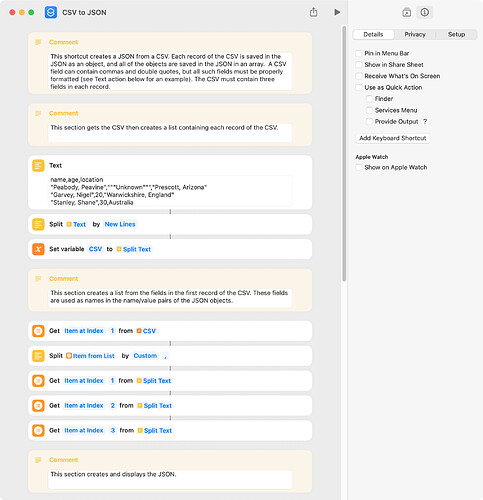Image resolution: width=483 pixels, height=500 pixels.
Task: Click the Get Item at Index 3 icon
Action: [x=38, y=430]
